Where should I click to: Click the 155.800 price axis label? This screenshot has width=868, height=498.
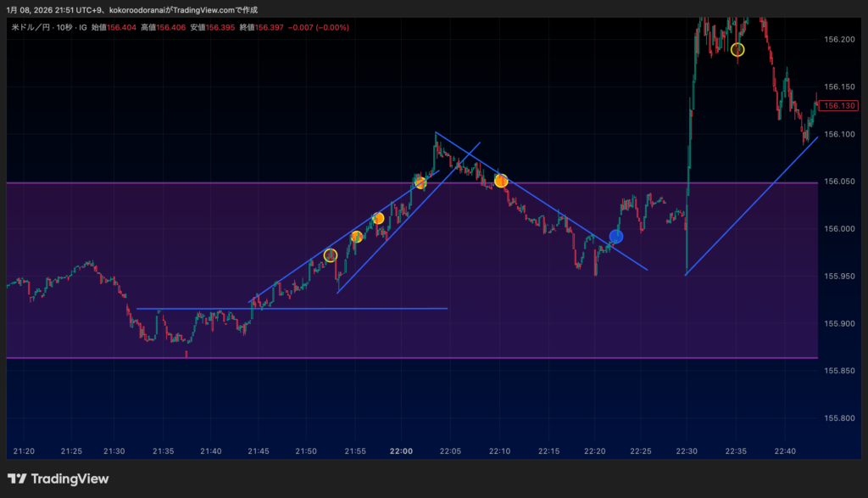pos(839,418)
